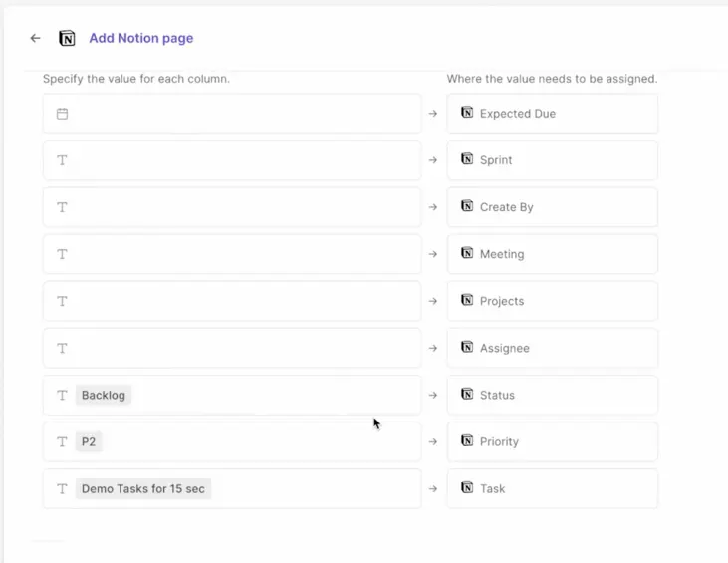This screenshot has width=728, height=563.
Task: Click the text type icon in the Meeting row
Action: [x=62, y=254]
